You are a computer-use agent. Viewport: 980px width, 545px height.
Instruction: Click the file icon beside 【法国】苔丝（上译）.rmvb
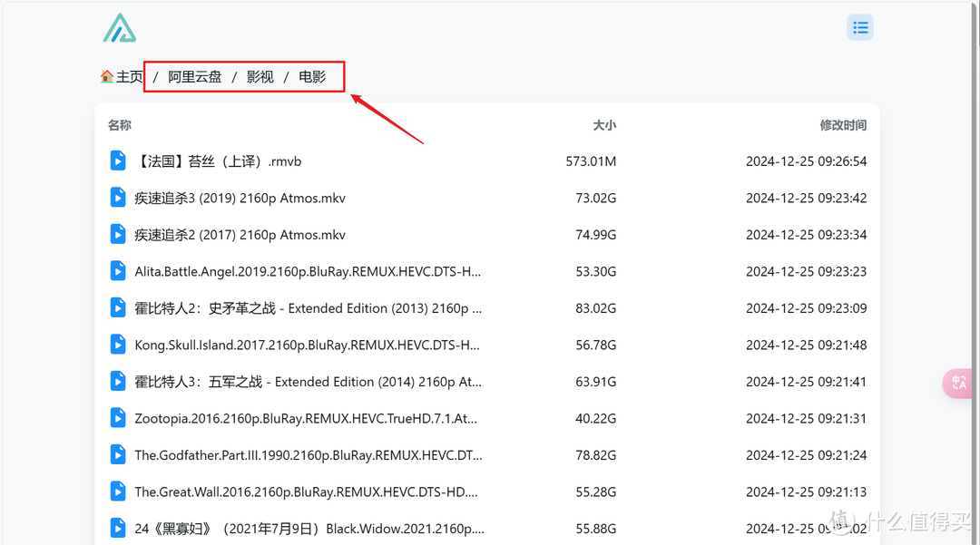click(x=117, y=161)
